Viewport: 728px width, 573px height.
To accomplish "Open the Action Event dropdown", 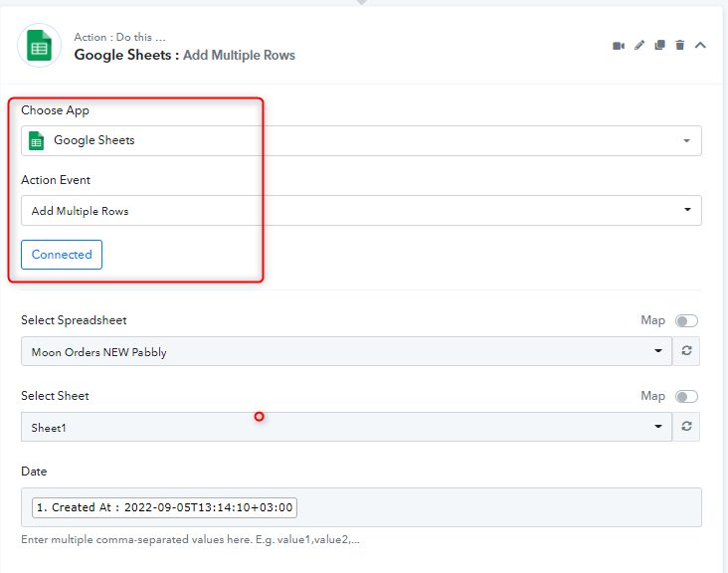I will [x=361, y=211].
